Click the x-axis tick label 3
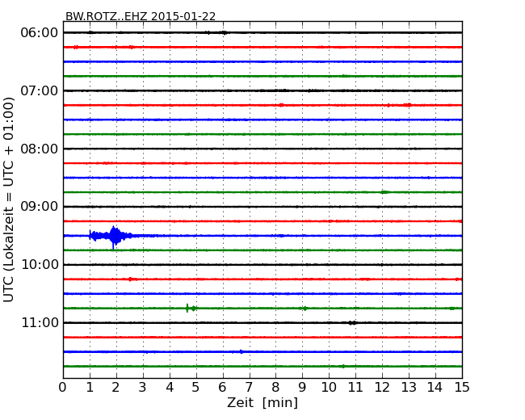The height and width of the screenshot is (420, 525). (143, 388)
